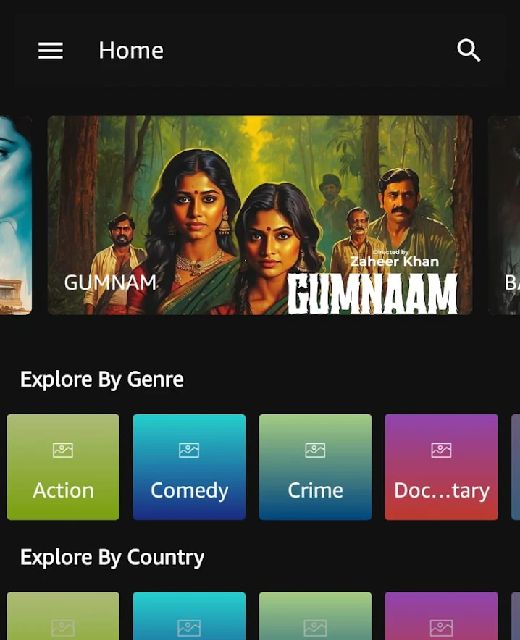The height and width of the screenshot is (640, 520).
Task: Select the Comedy genre label
Action: (189, 491)
